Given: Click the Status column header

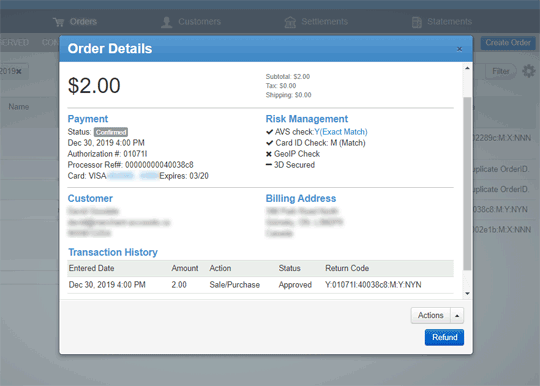Looking at the screenshot, I should [x=289, y=268].
